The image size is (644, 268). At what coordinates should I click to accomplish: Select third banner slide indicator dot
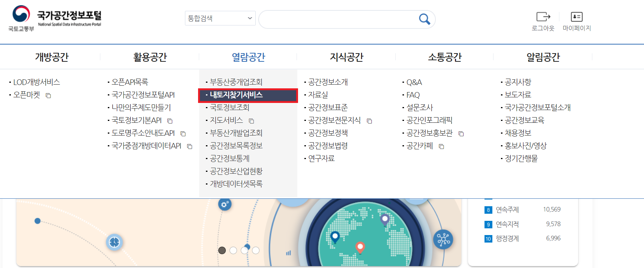(244, 250)
